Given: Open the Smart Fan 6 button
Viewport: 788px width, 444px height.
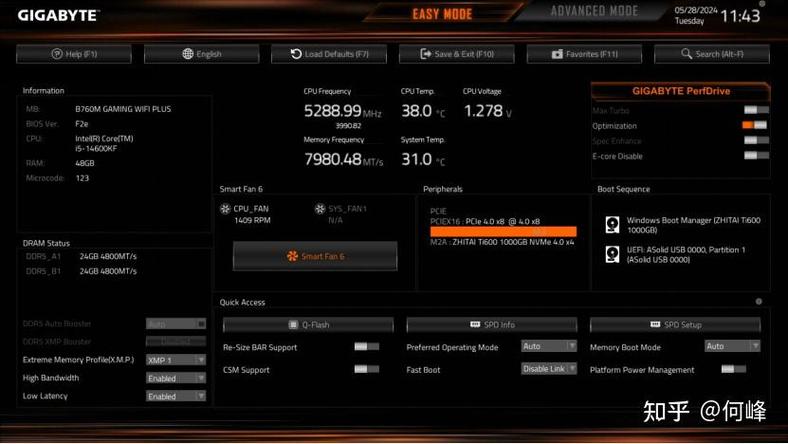Looking at the screenshot, I should (315, 256).
